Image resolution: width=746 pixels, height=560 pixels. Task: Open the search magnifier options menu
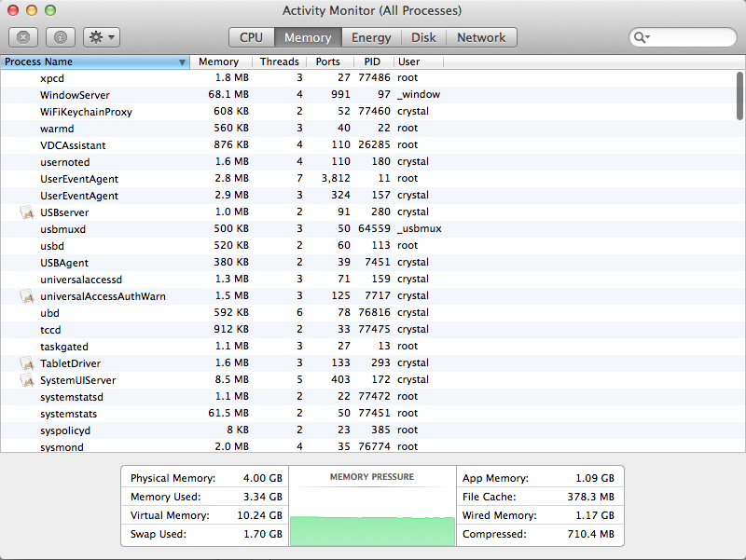(x=642, y=37)
